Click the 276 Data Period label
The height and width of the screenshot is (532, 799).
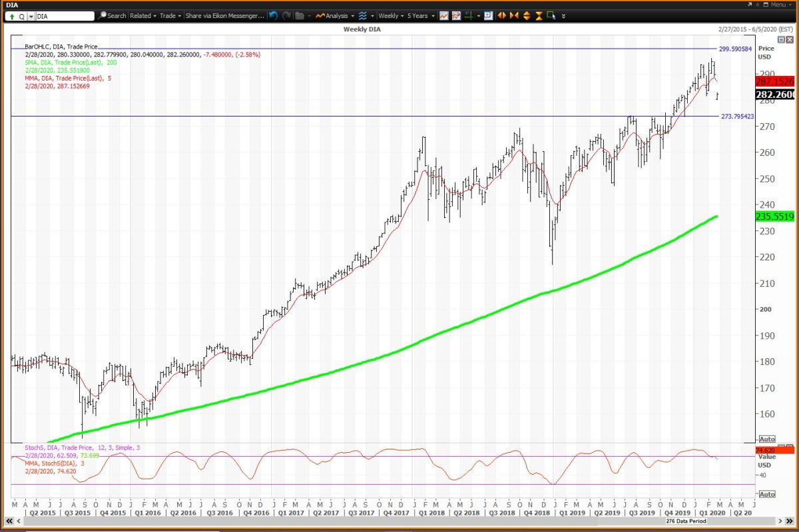[x=686, y=521]
